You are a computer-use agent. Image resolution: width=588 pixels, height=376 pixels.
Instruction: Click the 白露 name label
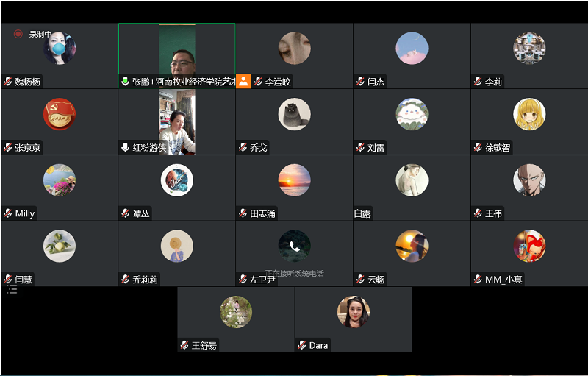362,213
